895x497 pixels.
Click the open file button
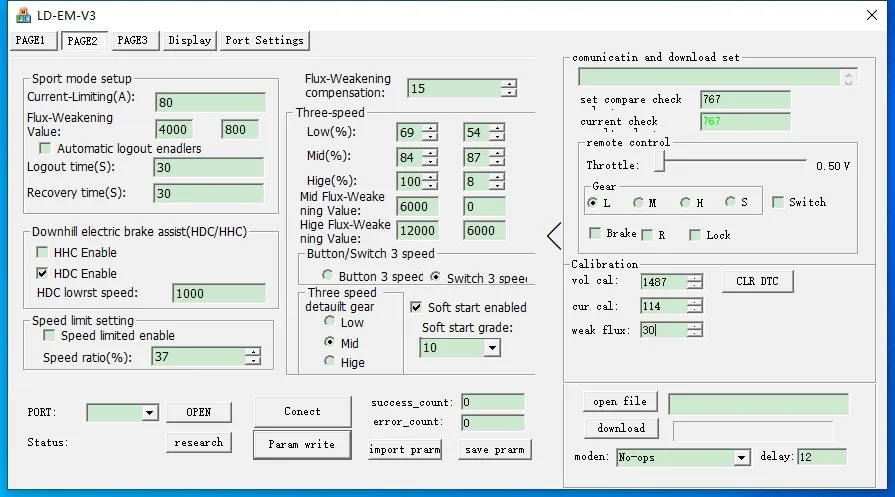point(620,401)
